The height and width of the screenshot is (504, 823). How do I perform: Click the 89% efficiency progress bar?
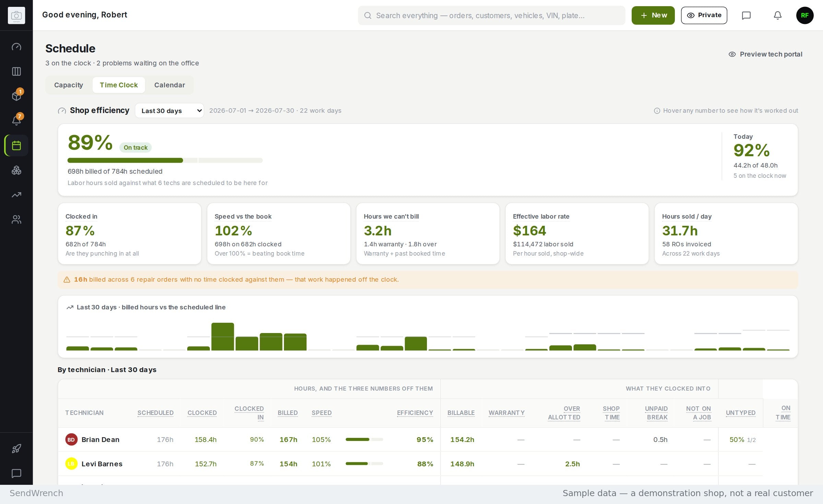[165, 160]
